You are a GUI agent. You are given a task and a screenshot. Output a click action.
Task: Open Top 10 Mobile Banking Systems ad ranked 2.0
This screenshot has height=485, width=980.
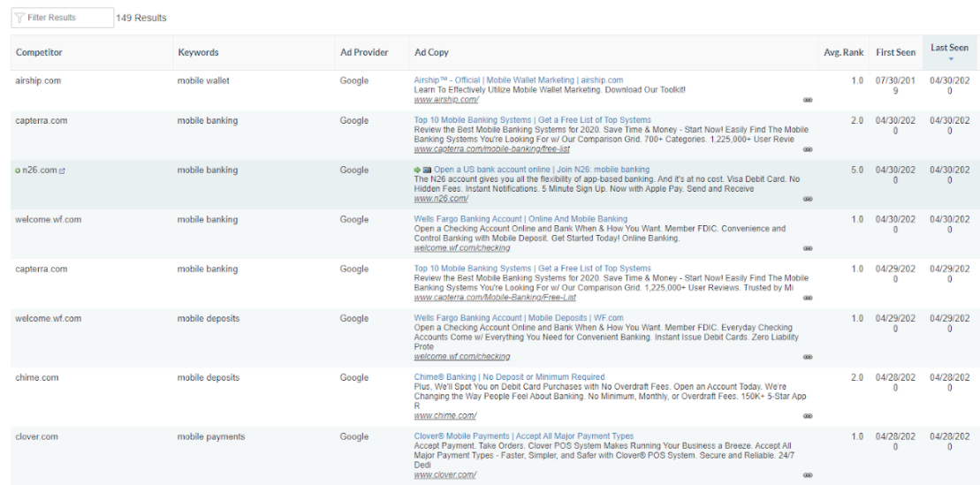tap(532, 120)
